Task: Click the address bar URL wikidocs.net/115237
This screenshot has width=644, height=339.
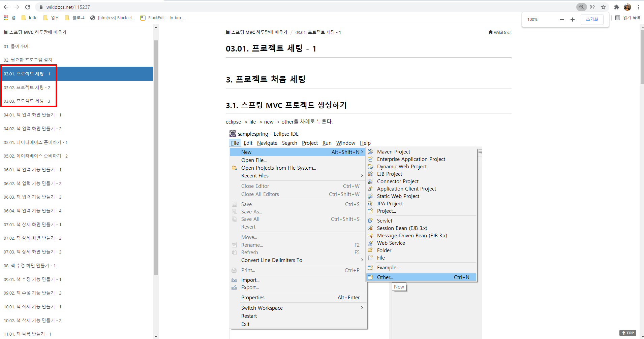Action: coord(68,7)
